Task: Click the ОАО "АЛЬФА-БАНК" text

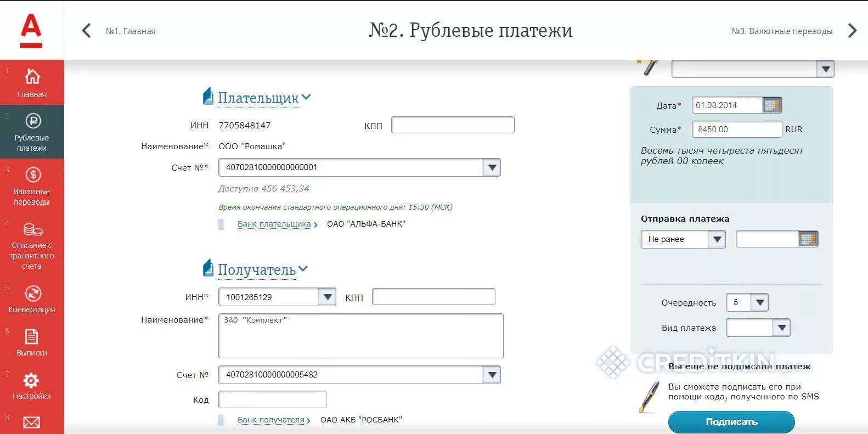Action: click(366, 224)
